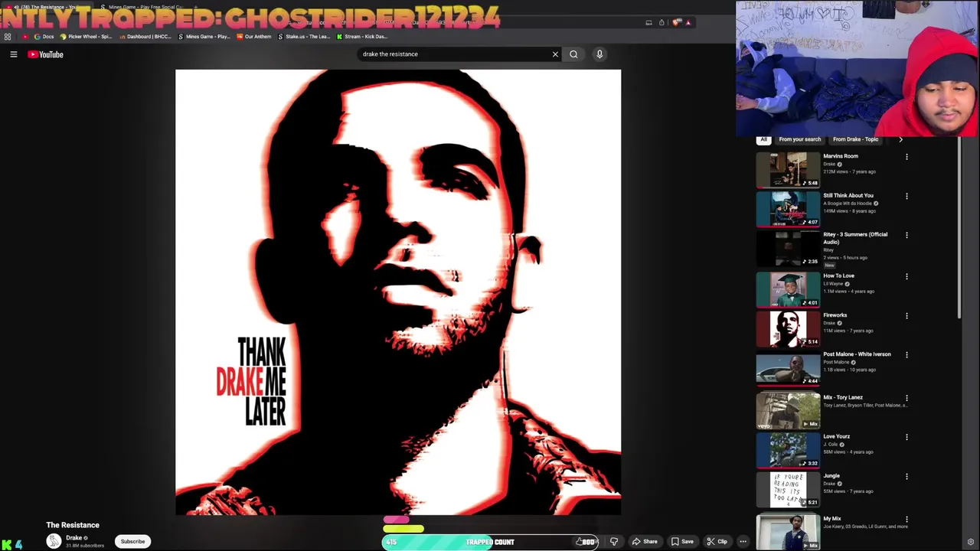
Task: Open options menu for How To Love
Action: [906, 276]
